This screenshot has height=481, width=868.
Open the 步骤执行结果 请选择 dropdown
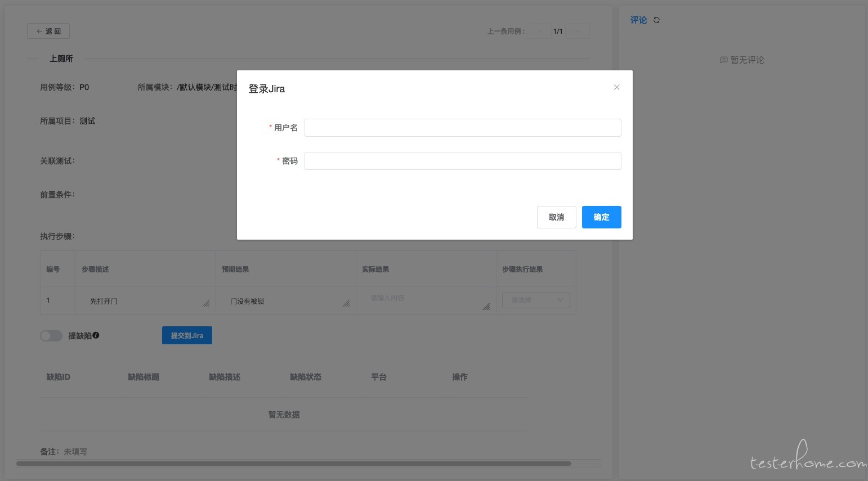(x=536, y=300)
